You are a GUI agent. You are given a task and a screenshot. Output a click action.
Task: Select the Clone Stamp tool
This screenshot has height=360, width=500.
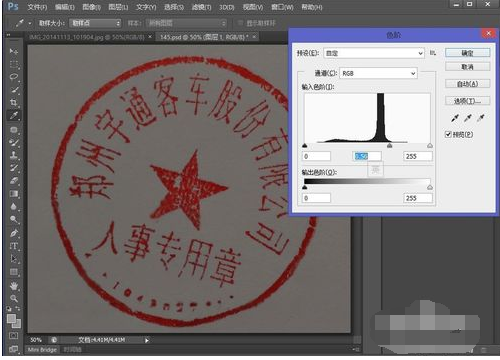point(14,155)
